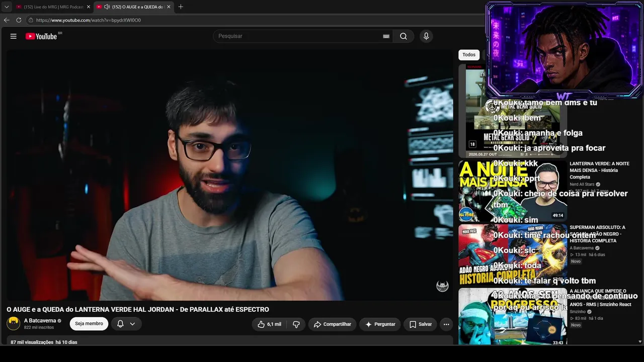Open the browser tab search dropdown
Screen dimensions: 644x362
point(7,7)
